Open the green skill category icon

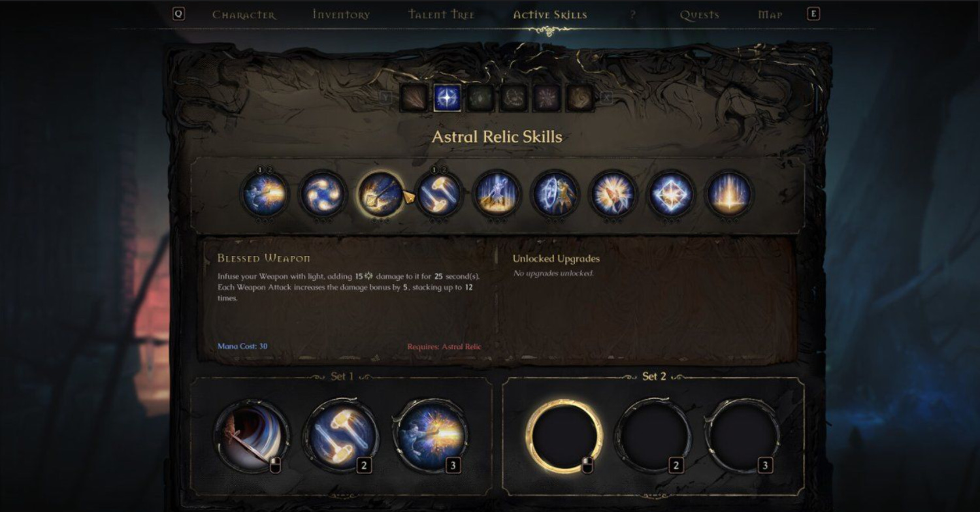[x=480, y=98]
